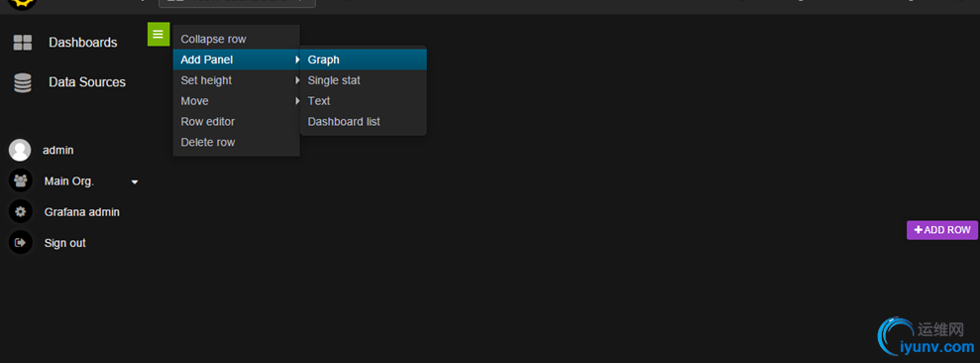Viewport: 980px width, 363px height.
Task: Open the Dashboards sidebar link text
Action: (83, 43)
